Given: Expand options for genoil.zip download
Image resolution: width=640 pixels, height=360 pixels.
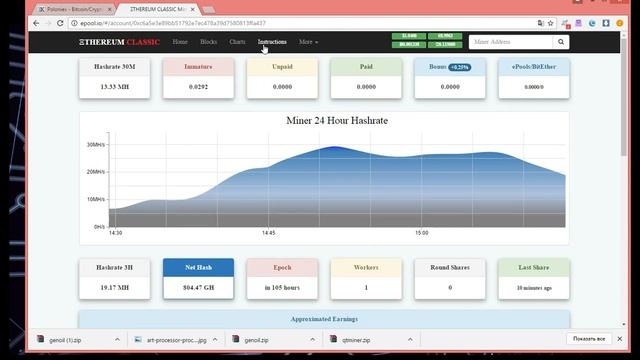Looking at the screenshot, I should [312, 339].
